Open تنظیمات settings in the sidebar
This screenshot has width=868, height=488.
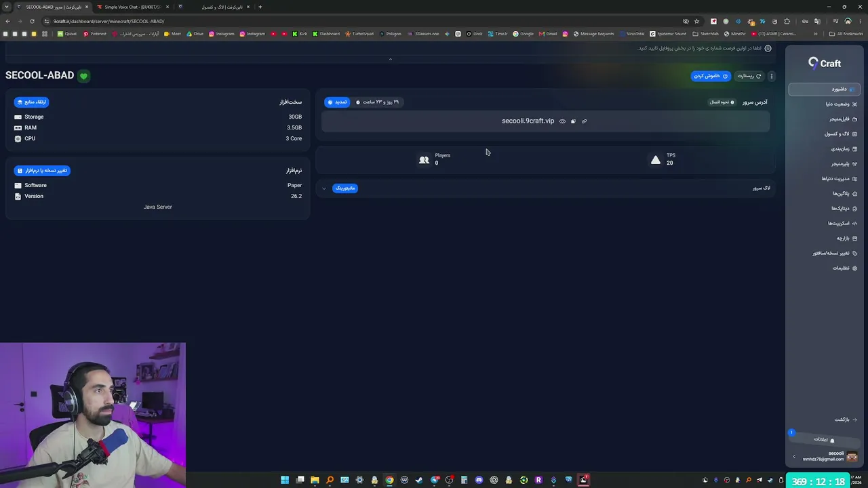click(845, 268)
